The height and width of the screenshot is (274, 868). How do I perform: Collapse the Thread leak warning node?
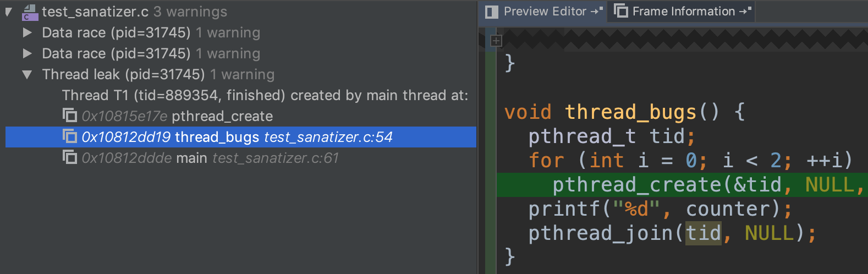point(27,75)
